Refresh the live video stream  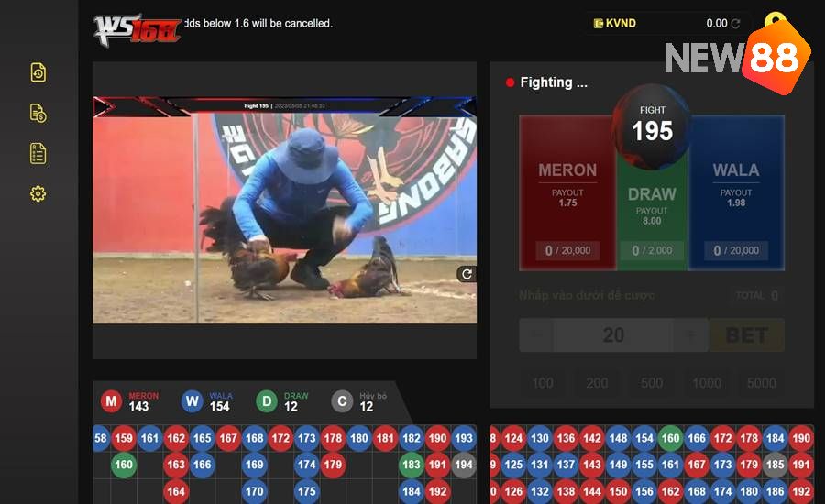467,274
